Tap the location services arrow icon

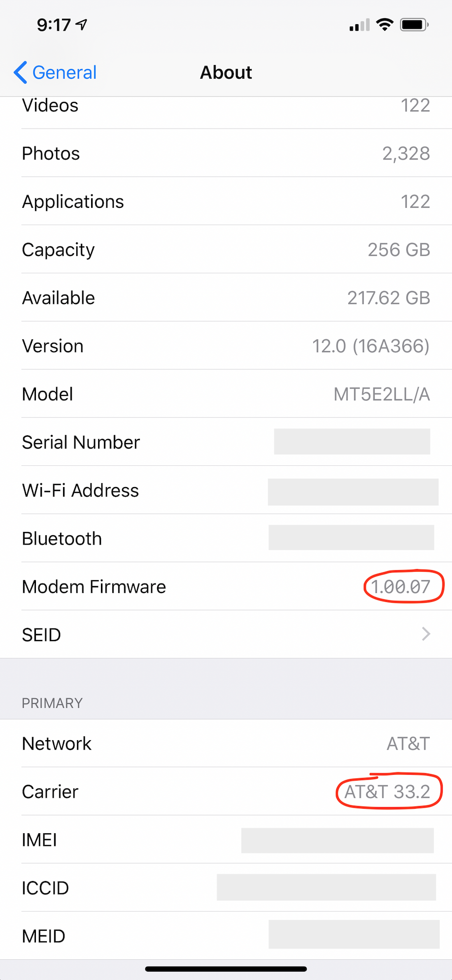point(82,24)
